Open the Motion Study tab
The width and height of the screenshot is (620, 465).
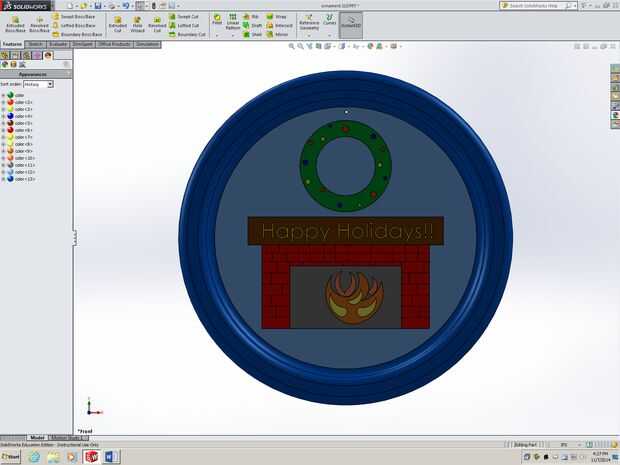tap(66, 438)
